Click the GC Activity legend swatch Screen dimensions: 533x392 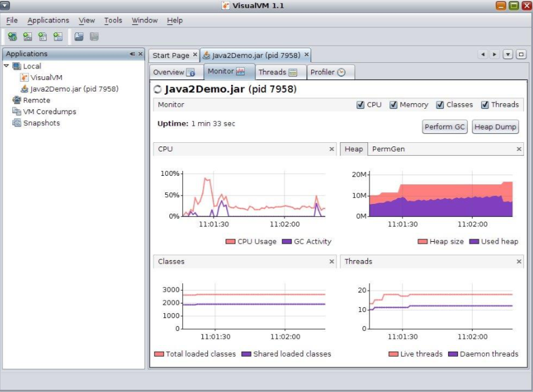pyautogui.click(x=287, y=242)
